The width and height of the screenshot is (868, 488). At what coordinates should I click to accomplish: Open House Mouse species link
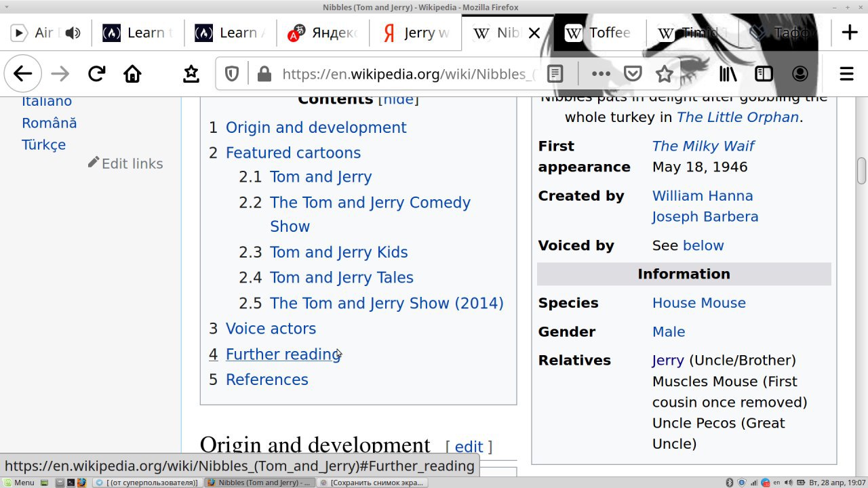pyautogui.click(x=699, y=303)
